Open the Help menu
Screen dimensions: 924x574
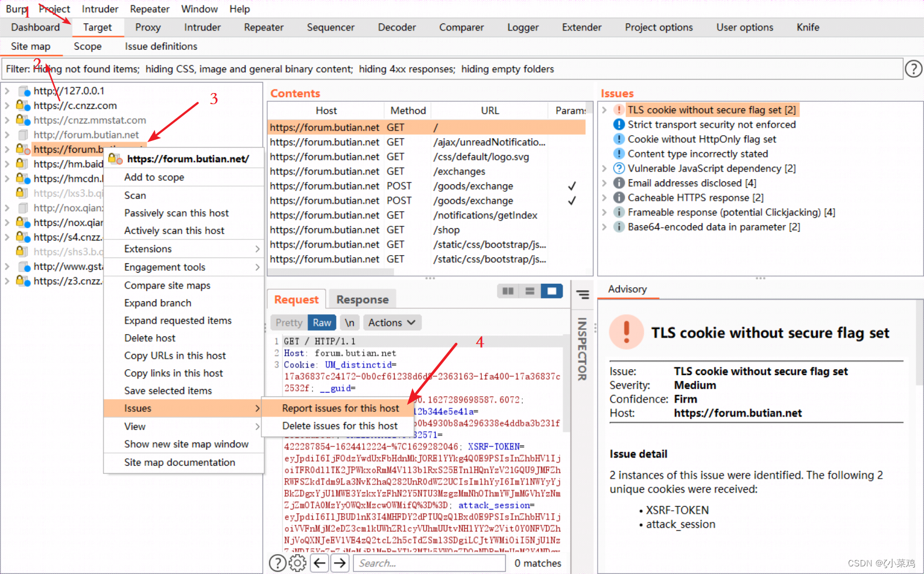240,9
